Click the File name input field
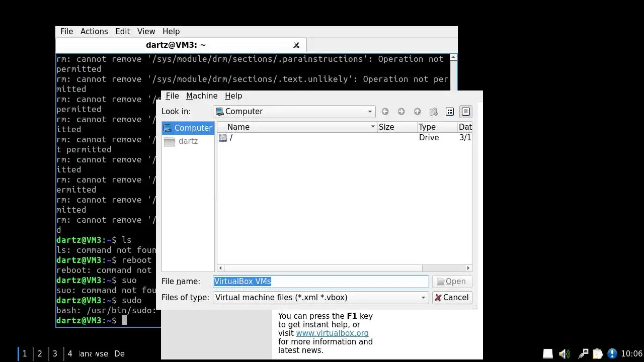The image size is (644, 362). tap(321, 282)
